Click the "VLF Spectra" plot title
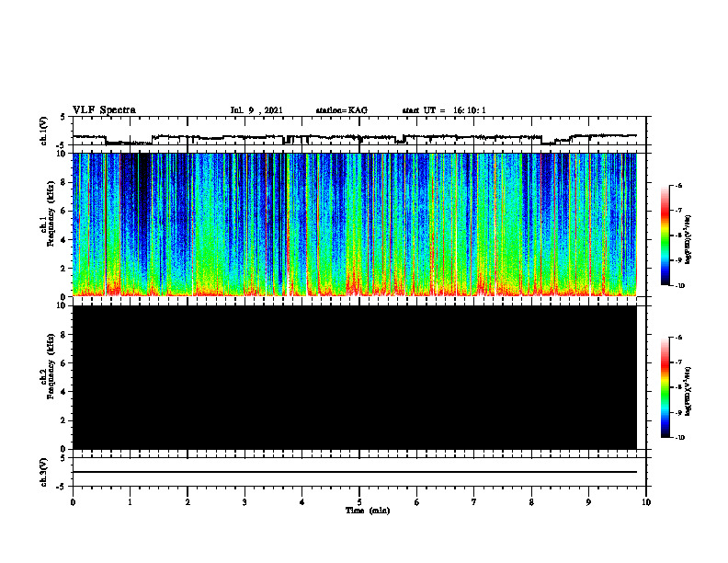 point(104,110)
